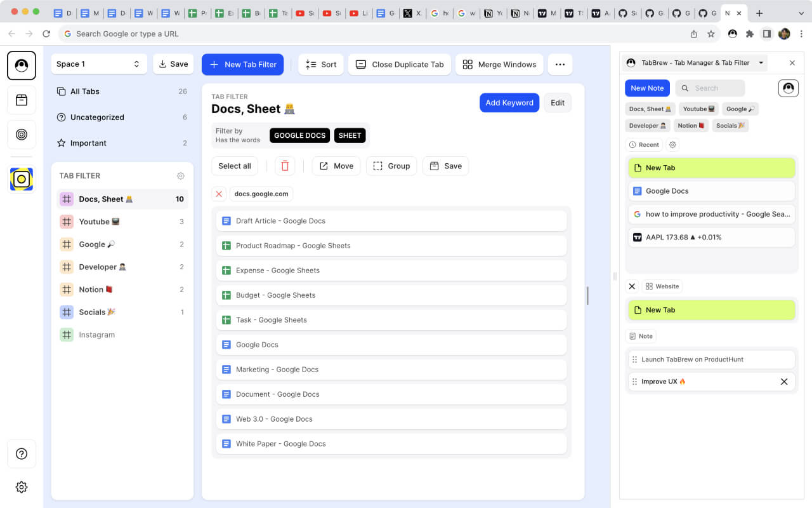Toggle the Recent view in side panel
The height and width of the screenshot is (508, 812).
[644, 145]
